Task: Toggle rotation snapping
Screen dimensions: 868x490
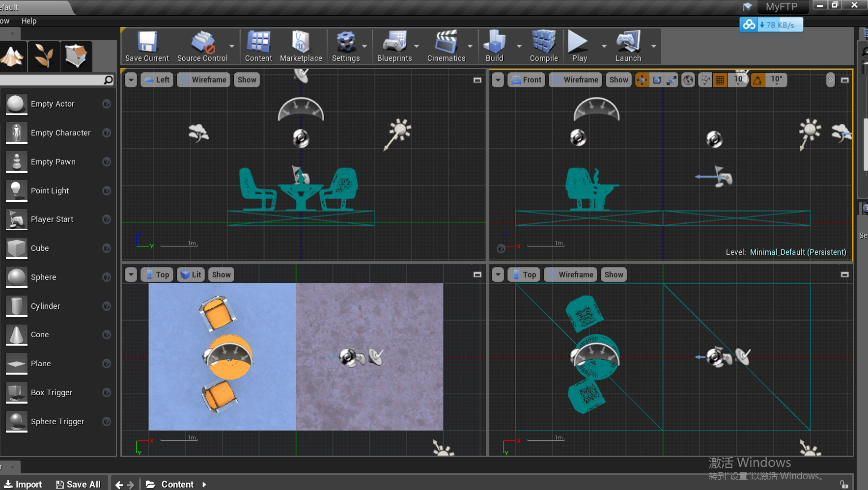Action: (757, 80)
